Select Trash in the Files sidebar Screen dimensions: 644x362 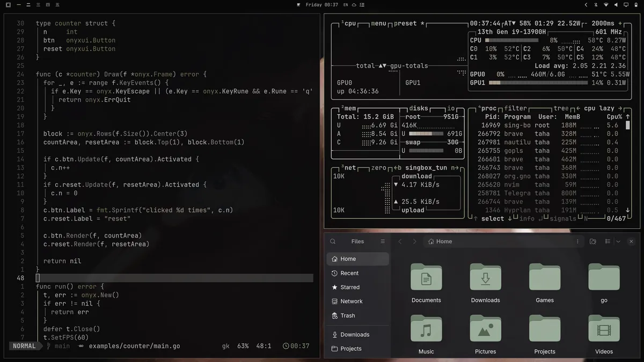pos(357,316)
